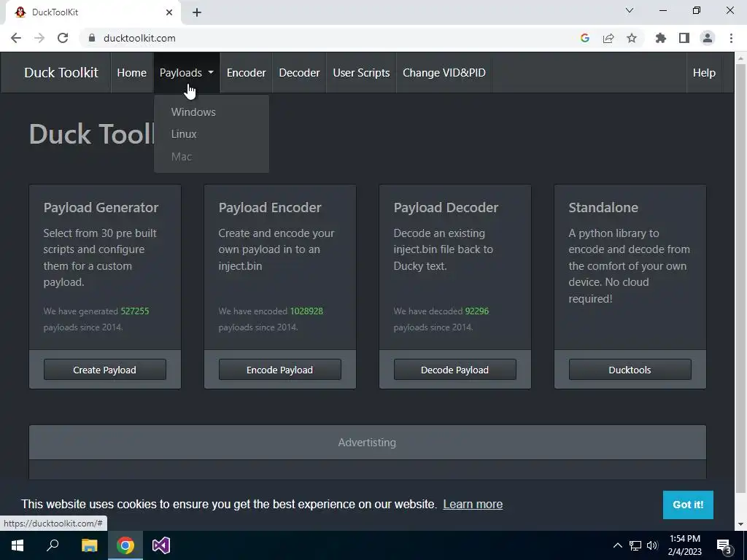
Task: Click the Google icon in address bar
Action: 585,38
